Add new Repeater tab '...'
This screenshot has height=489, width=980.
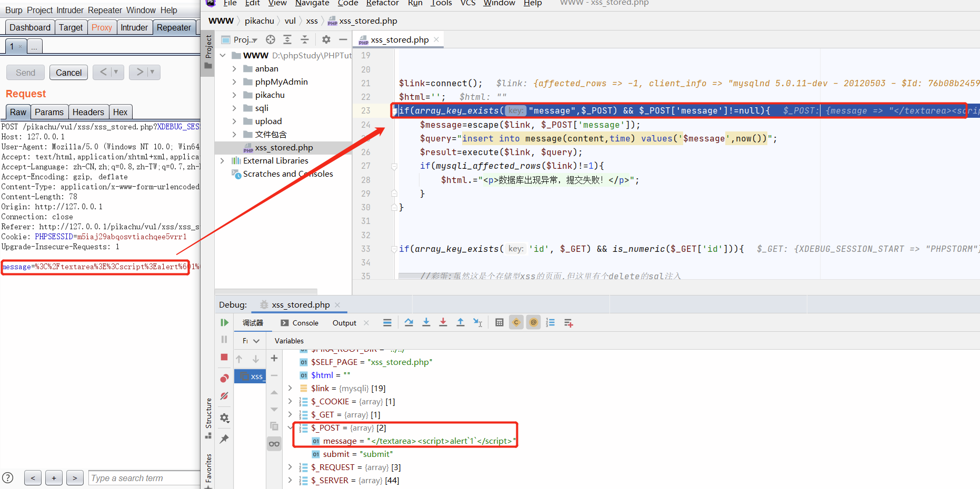point(34,47)
